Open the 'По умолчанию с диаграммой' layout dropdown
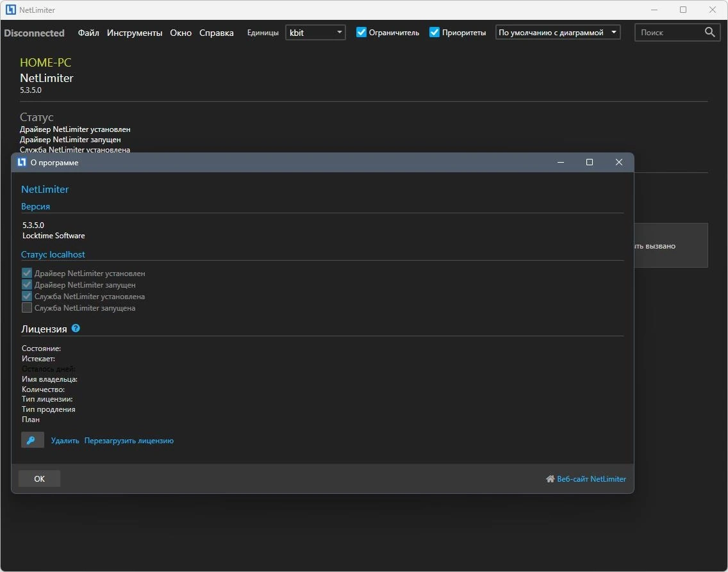The width and height of the screenshot is (728, 572). pos(558,33)
